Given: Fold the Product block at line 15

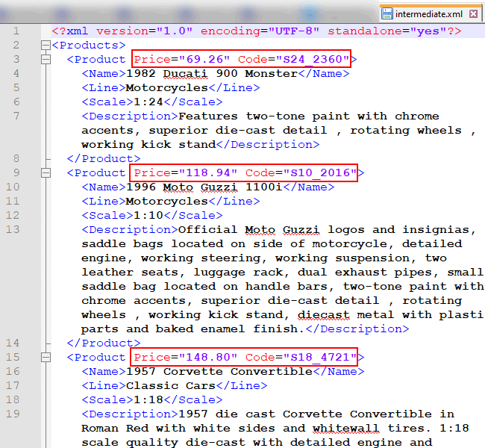Looking at the screenshot, I should click(x=46, y=358).
